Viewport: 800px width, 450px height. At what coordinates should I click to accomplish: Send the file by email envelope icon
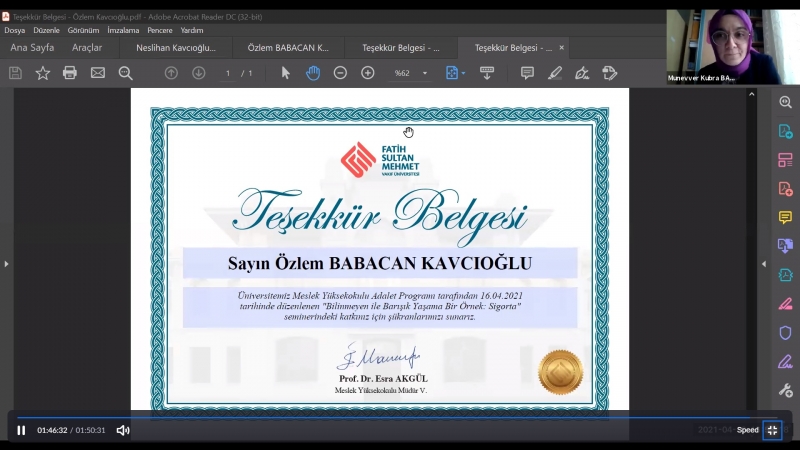pos(97,73)
